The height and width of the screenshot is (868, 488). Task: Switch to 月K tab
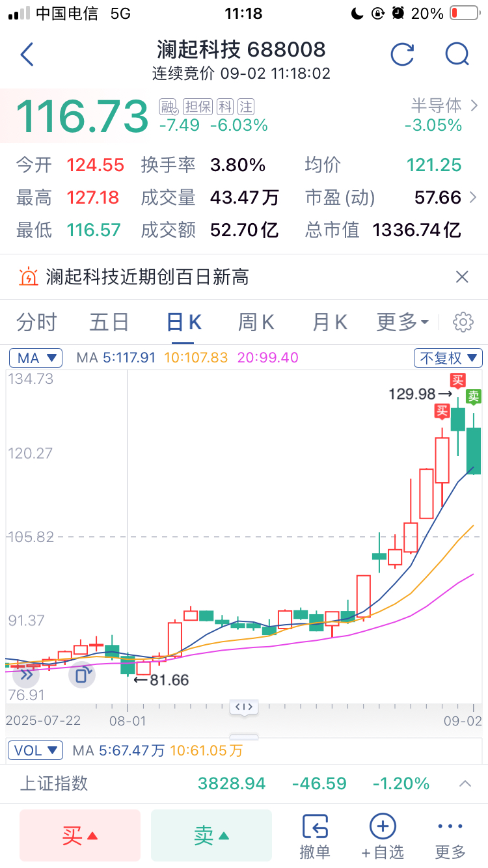tap(330, 322)
